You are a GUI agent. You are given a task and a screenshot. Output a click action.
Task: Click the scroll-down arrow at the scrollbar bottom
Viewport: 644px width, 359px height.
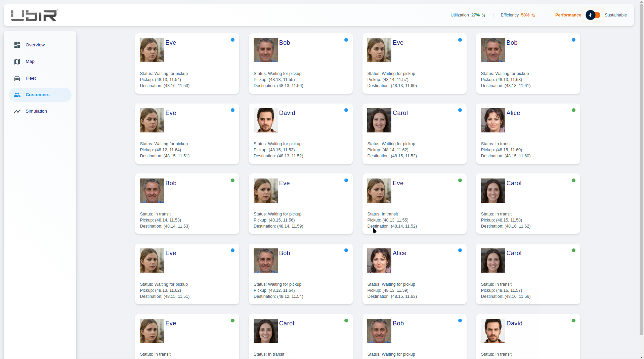[642, 357]
